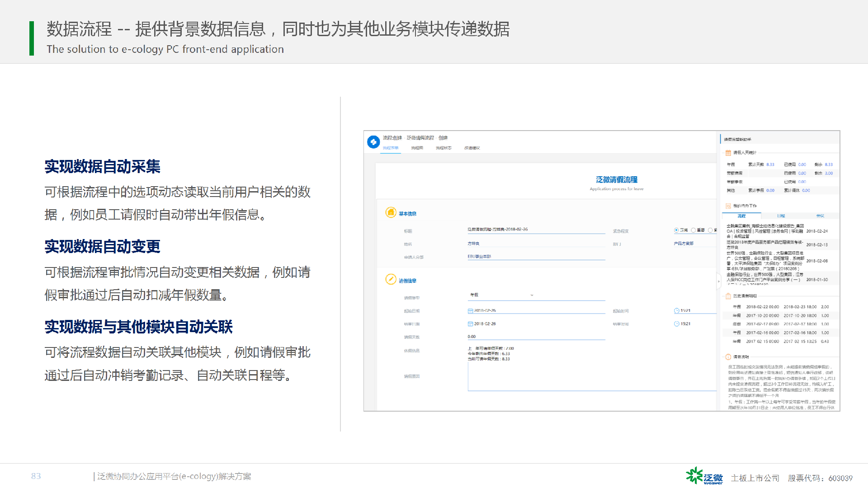Viewport: 868px width, 488px height.
Task: Click the 累计调休 value 0.00
Action: tap(806, 191)
